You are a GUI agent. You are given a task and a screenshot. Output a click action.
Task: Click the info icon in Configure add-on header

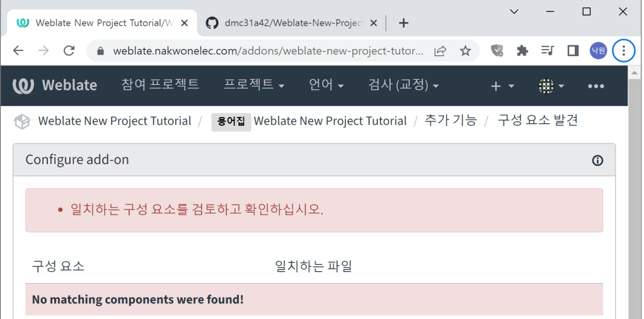tap(597, 160)
